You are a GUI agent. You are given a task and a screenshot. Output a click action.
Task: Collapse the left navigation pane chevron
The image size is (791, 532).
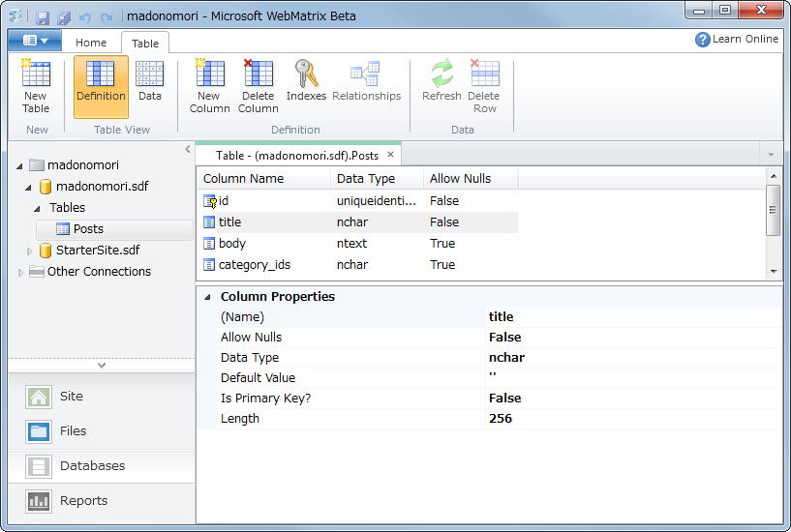pos(188,149)
